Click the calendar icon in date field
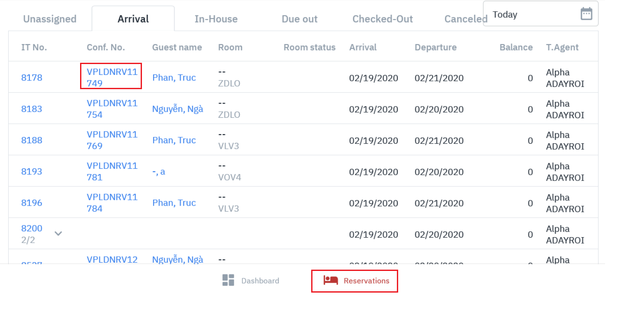644x335 pixels. point(586,14)
